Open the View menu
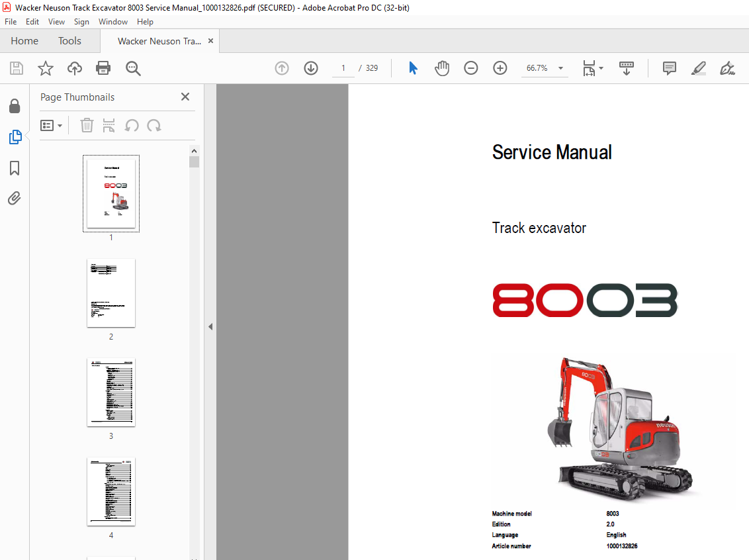Image resolution: width=749 pixels, height=560 pixels. coord(56,21)
